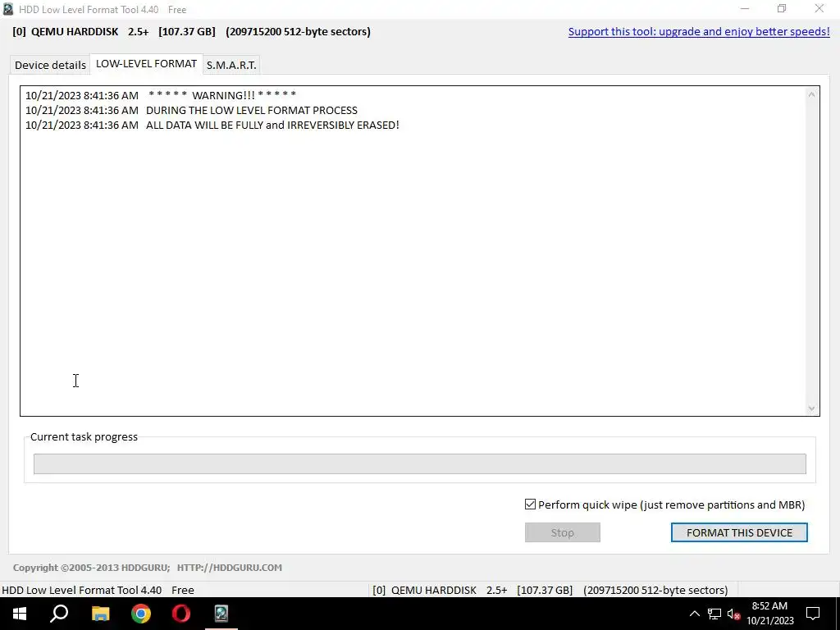Click FORMAT THIS DEVICE button
The width and height of the screenshot is (840, 630).
coord(739,532)
